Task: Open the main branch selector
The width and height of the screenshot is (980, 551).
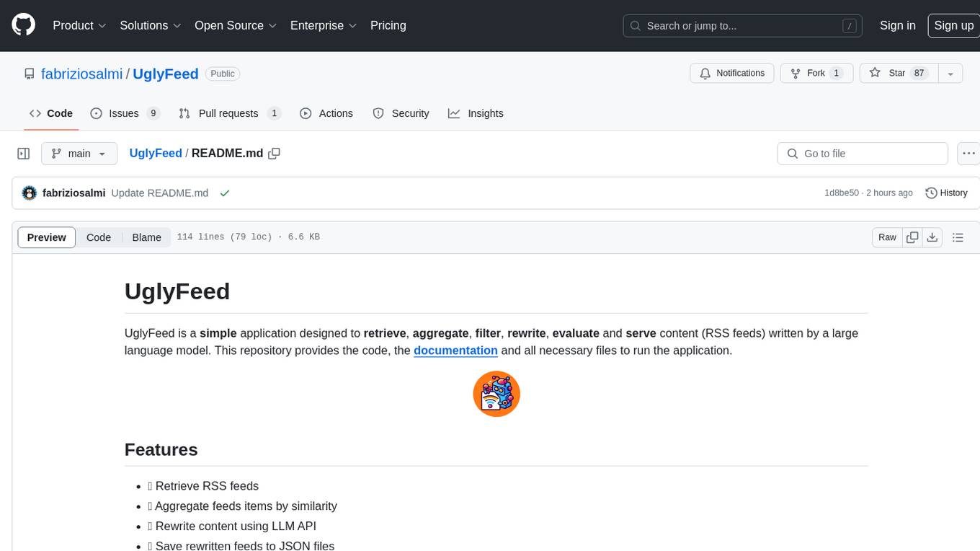Action: pyautogui.click(x=79, y=154)
